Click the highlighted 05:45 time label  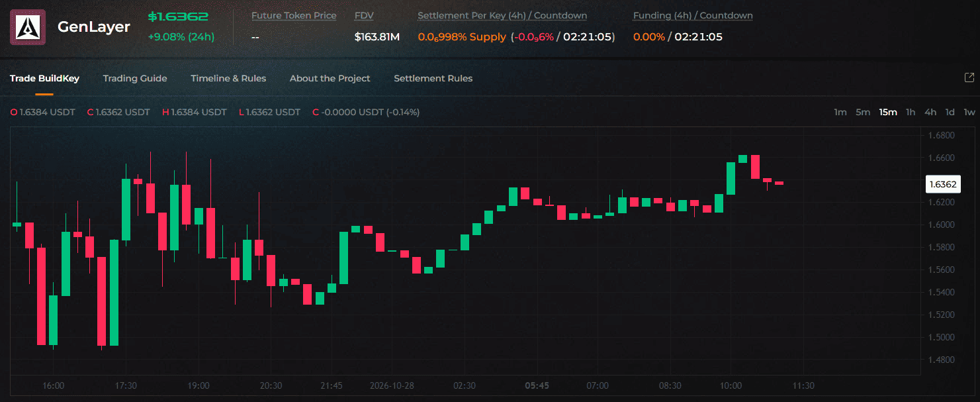pyautogui.click(x=537, y=385)
